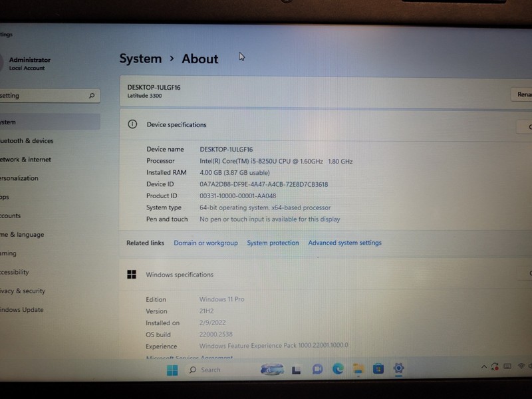532x399 pixels.
Task: Click the Latitude 3300 model text
Action: coord(144,96)
